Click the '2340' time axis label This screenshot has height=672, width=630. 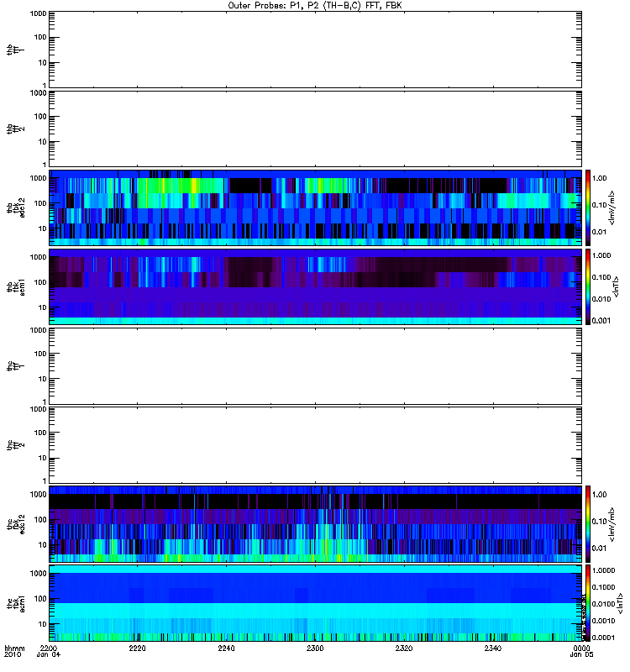coord(493,648)
